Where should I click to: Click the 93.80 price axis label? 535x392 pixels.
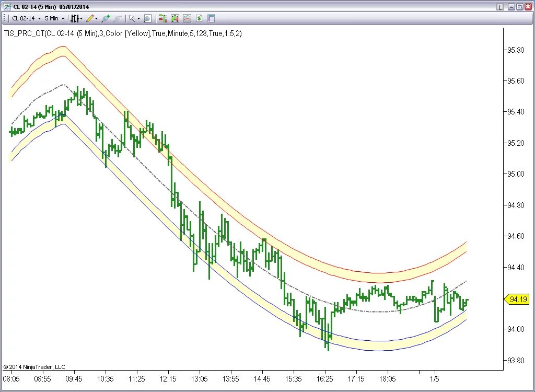(x=515, y=361)
